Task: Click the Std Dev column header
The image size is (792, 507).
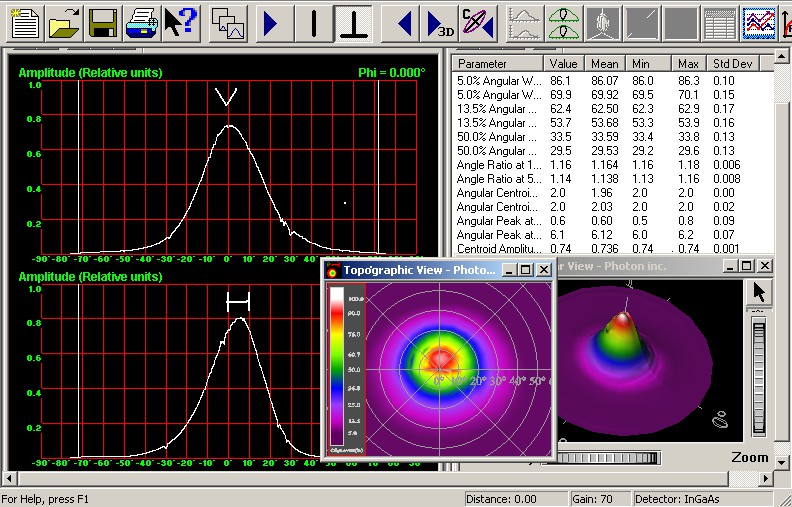Action: tap(733, 63)
